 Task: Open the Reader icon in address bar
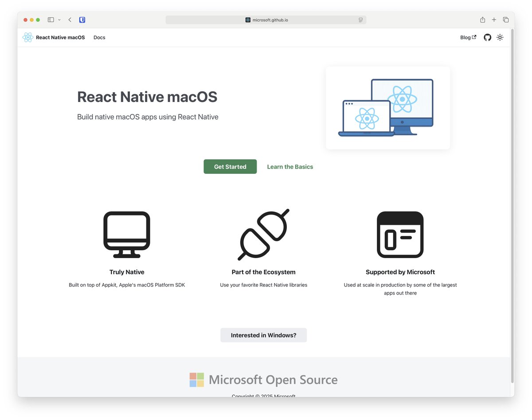tap(360, 20)
